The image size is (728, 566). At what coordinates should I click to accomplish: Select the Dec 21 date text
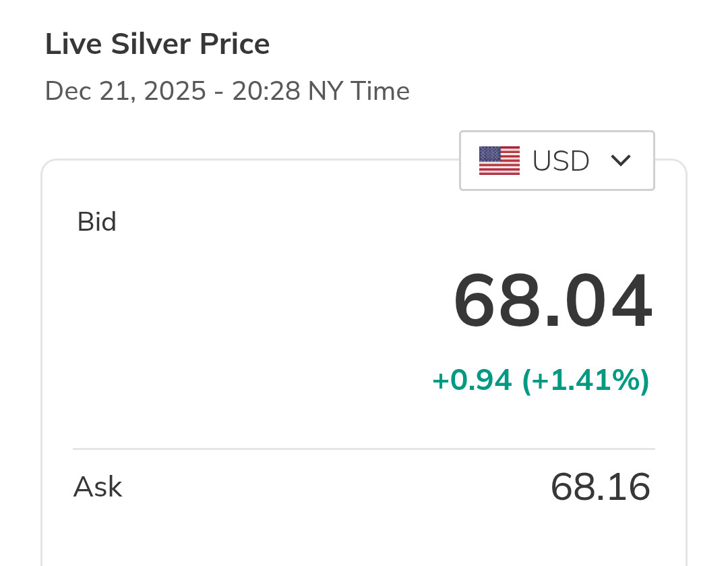(x=86, y=91)
